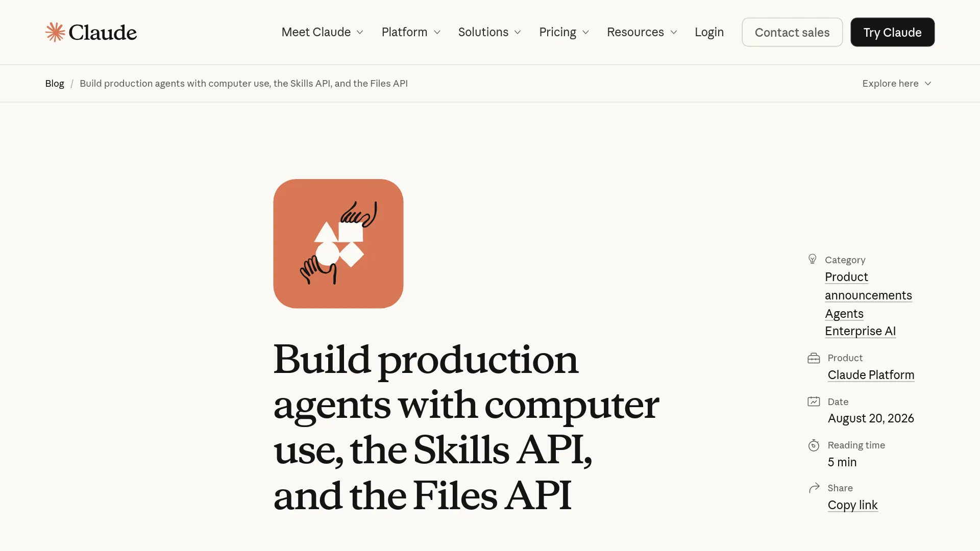Expand the Platform chevron arrow
Image resolution: width=980 pixels, height=551 pixels.
[437, 32]
